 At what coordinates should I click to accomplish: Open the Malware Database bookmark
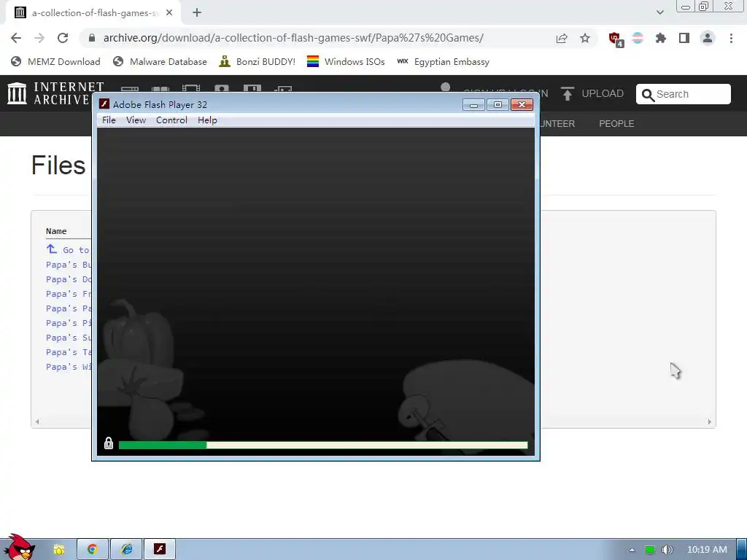[160, 61]
